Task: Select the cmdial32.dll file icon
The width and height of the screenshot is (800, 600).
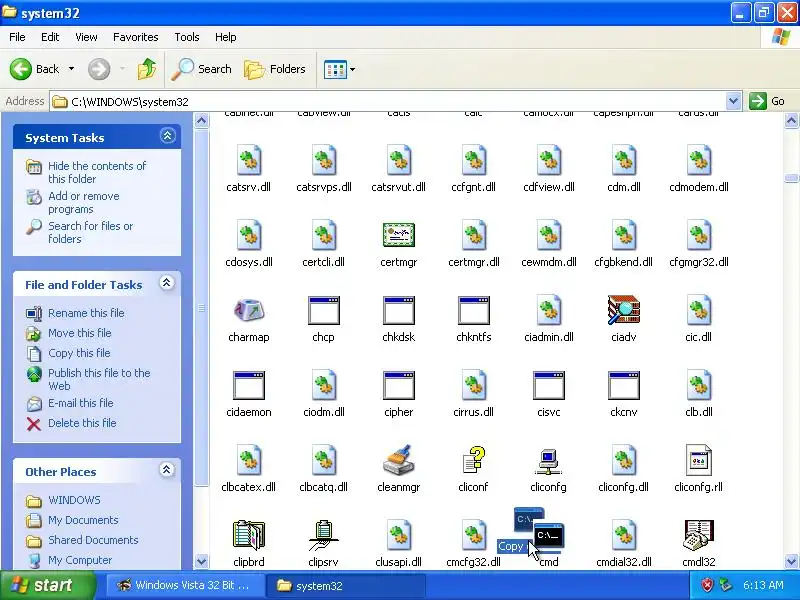Action: click(623, 535)
